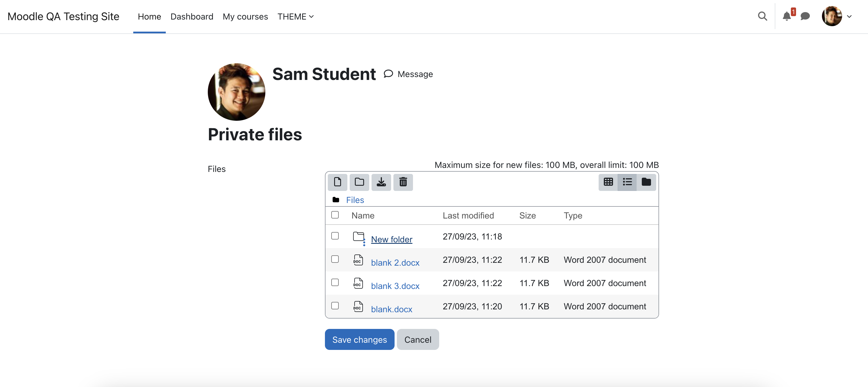Sort by Type column header
Screen dimensions: 868x387
[x=573, y=215]
